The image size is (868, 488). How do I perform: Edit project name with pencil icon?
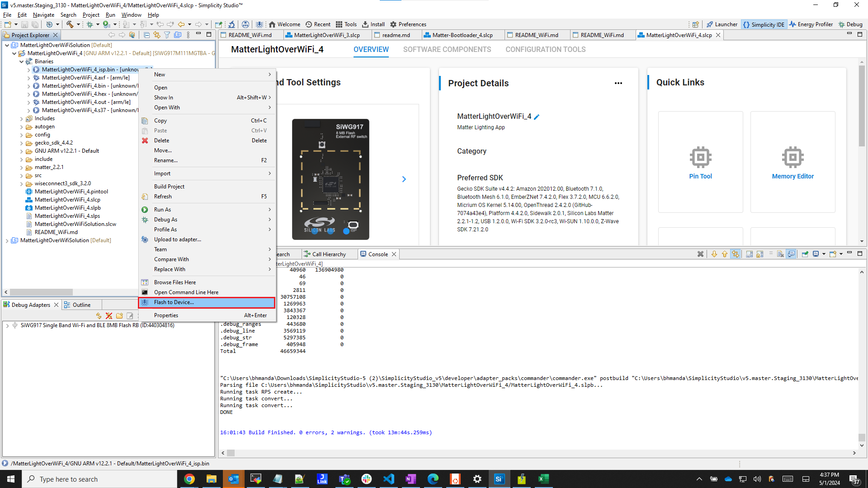pyautogui.click(x=537, y=117)
